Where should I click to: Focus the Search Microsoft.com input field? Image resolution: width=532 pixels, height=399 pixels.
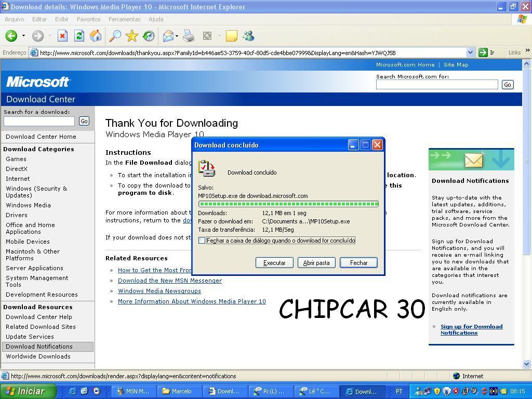(437, 85)
